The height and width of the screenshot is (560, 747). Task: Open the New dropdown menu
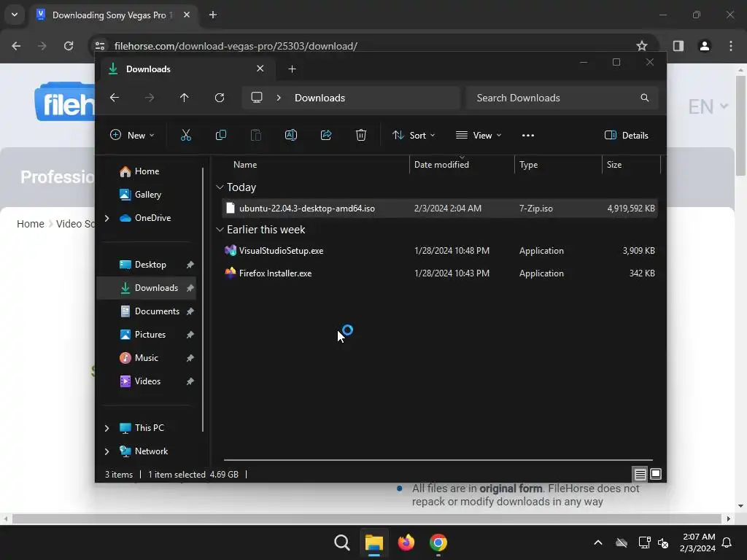pos(132,135)
